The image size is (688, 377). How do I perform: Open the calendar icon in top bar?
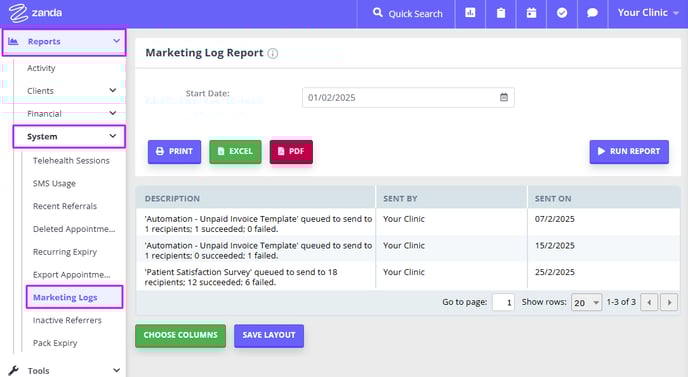(531, 13)
